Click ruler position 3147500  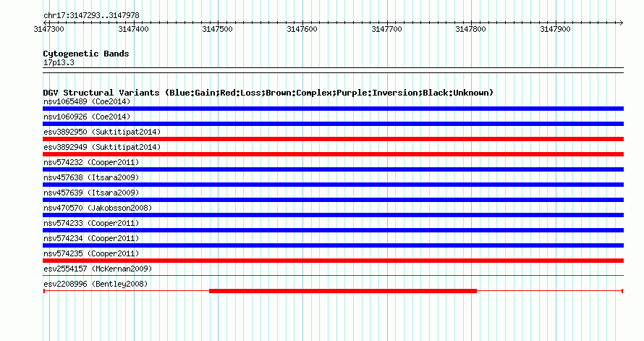coord(217,29)
